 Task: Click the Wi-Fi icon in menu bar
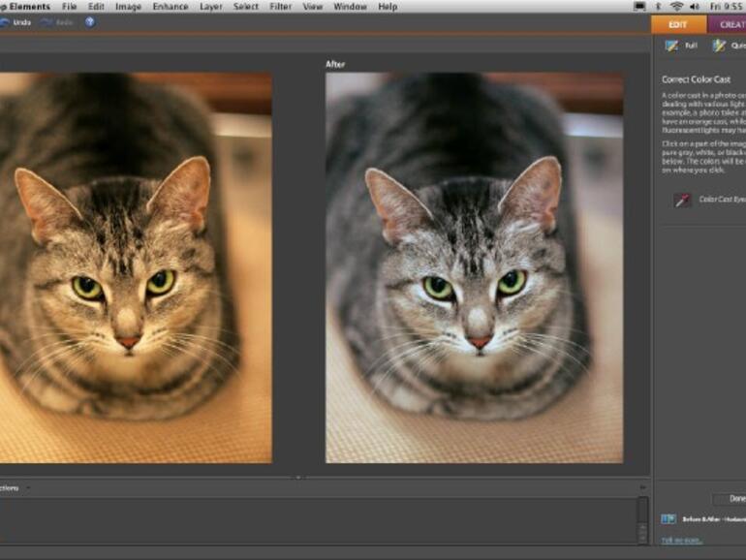tap(676, 7)
